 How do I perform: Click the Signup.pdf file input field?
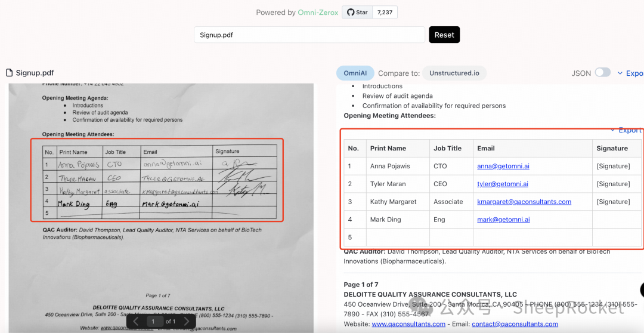tap(309, 35)
